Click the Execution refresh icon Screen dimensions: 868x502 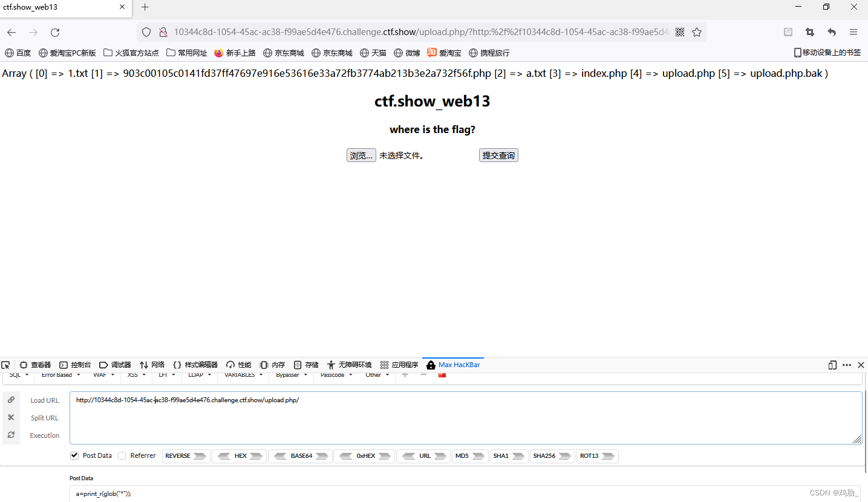tap(11, 435)
